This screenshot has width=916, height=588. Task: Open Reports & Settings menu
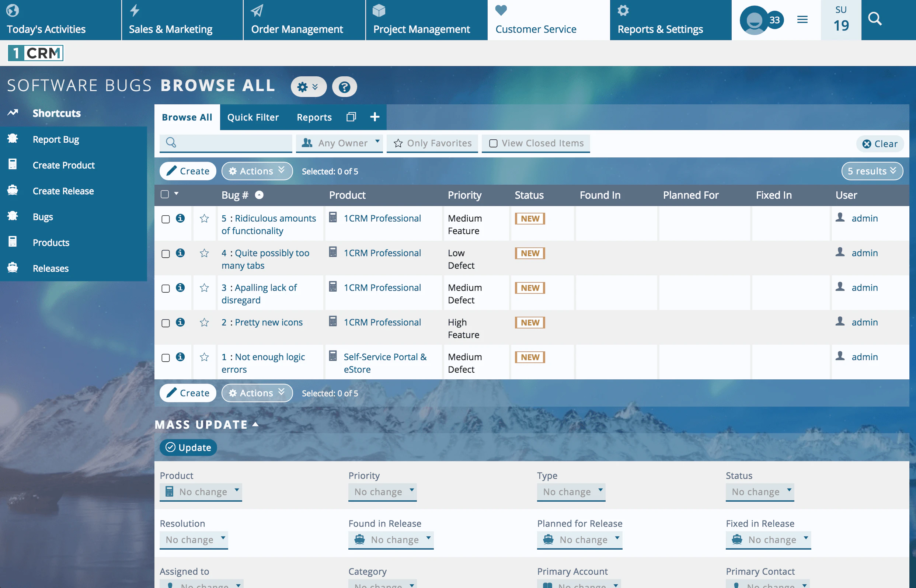pos(671,20)
